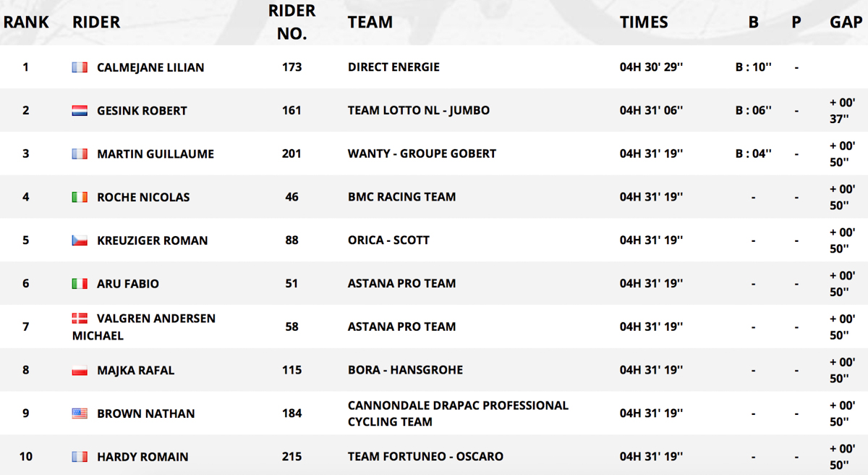Click the Polish flag beside Majka Rafal

click(x=80, y=371)
